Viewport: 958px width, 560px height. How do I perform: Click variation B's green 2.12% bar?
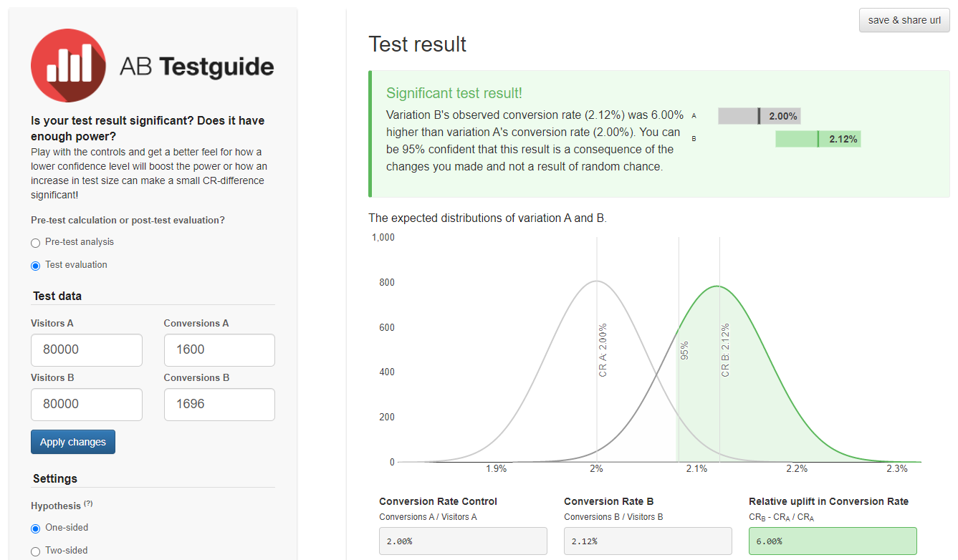click(818, 139)
